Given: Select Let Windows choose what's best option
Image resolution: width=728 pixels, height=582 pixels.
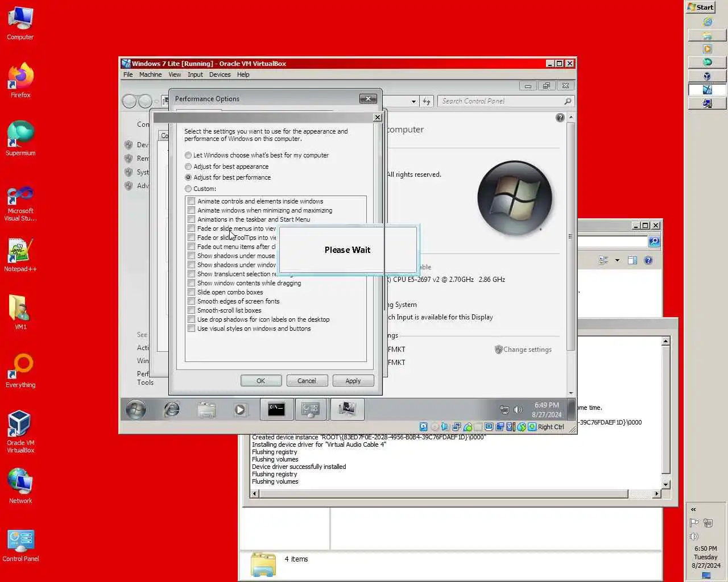Looking at the screenshot, I should [x=188, y=155].
